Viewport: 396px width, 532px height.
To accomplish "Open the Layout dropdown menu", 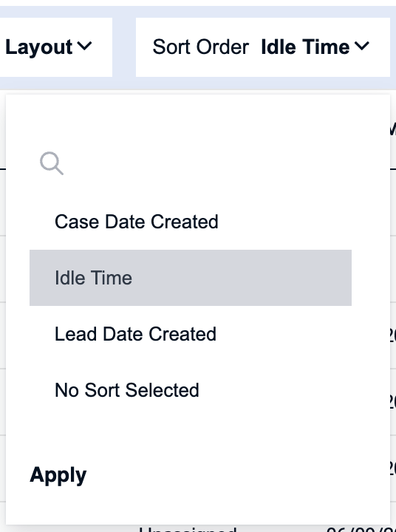I will click(x=48, y=47).
